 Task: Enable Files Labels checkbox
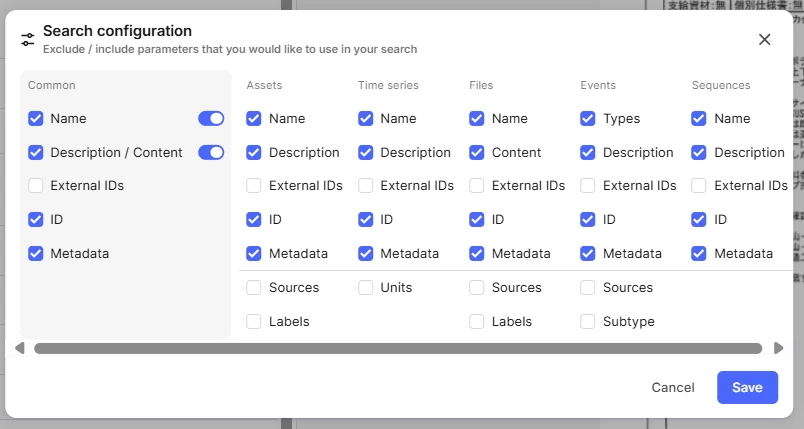pos(477,322)
